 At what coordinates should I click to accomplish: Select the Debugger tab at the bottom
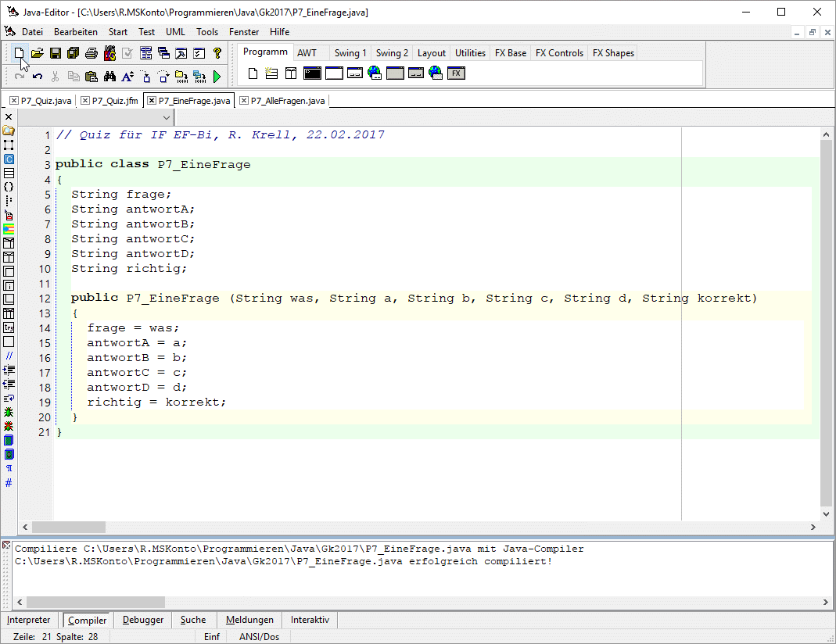tap(143, 620)
